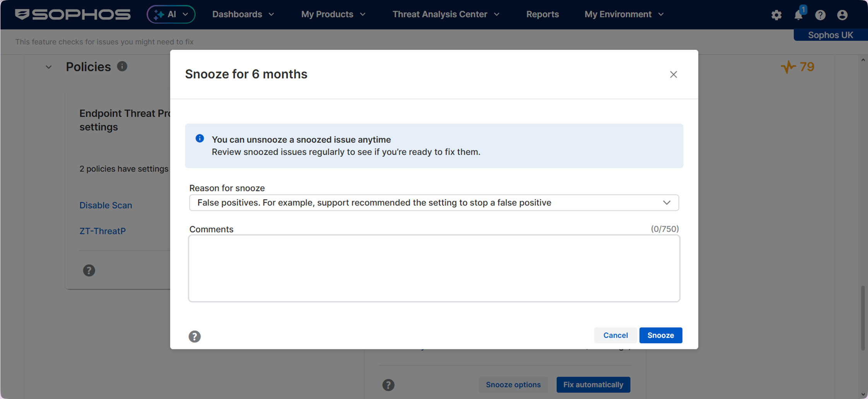Expand the AI assistant dropdown
This screenshot has height=399, width=868.
point(171,14)
